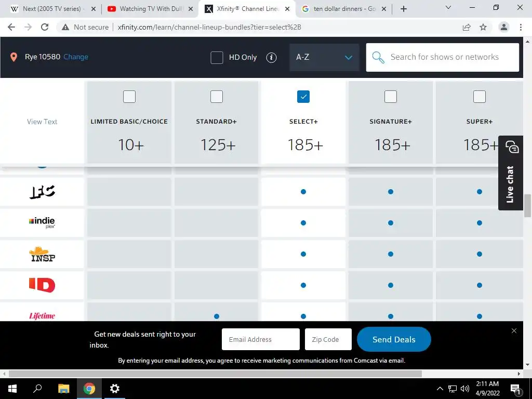The image size is (532, 399).
Task: Open the Live chat bubble icon
Action: coord(512,147)
